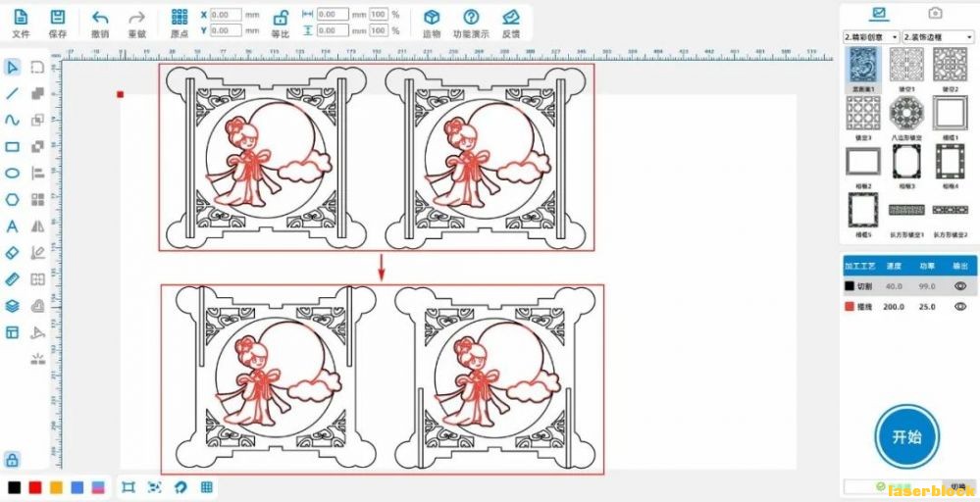Screen dimensions: 980x502
Task: Select the ruler measure tool
Action: [x=12, y=279]
